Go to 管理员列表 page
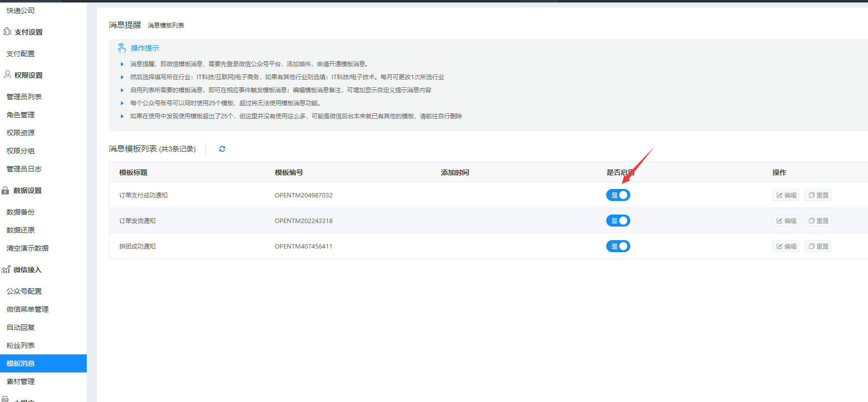Viewport: 868px width, 402px height. 24,97
